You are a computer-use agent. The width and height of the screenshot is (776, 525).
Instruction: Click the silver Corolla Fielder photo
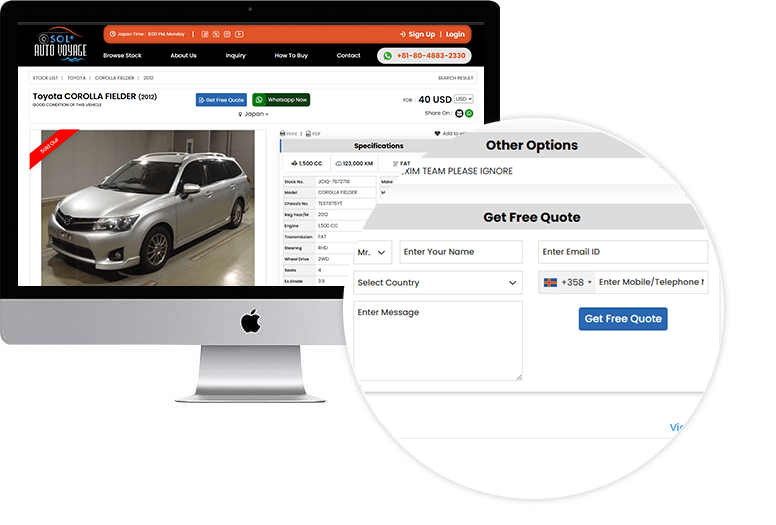coord(147,208)
